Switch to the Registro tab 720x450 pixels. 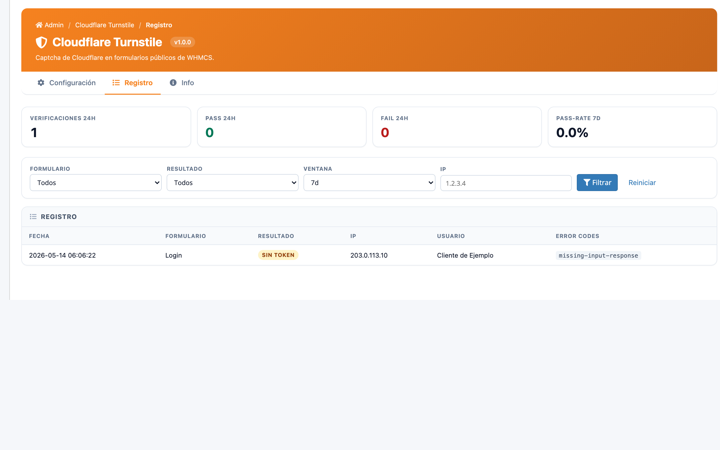[x=133, y=83]
